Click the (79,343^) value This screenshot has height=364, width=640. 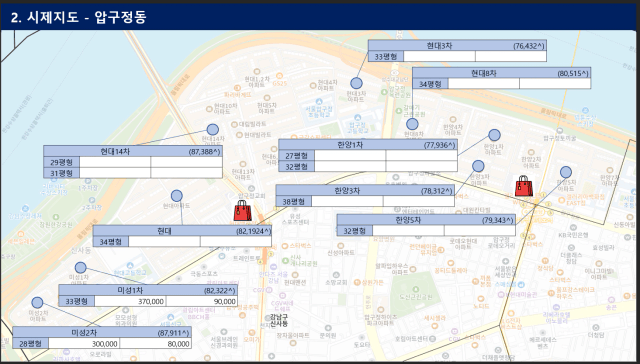(498, 221)
